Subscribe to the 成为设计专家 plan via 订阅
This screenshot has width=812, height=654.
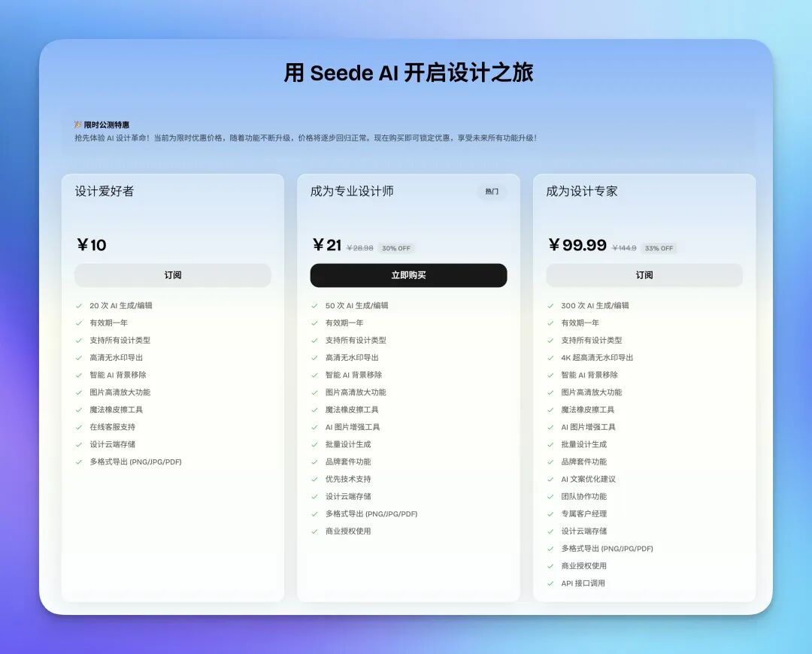644,275
